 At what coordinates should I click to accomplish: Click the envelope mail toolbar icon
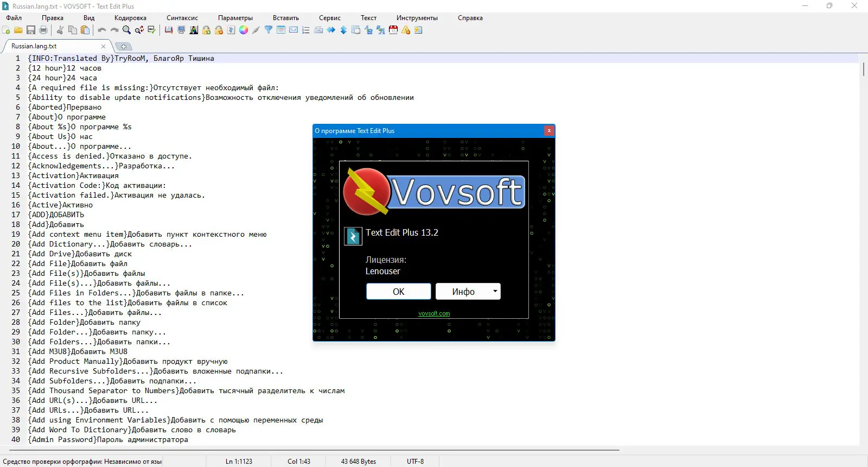point(293,30)
